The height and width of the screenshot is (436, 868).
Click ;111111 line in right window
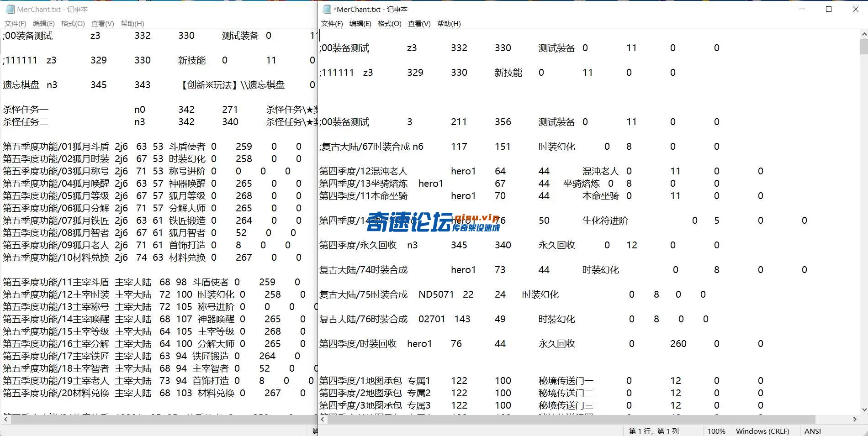click(337, 73)
